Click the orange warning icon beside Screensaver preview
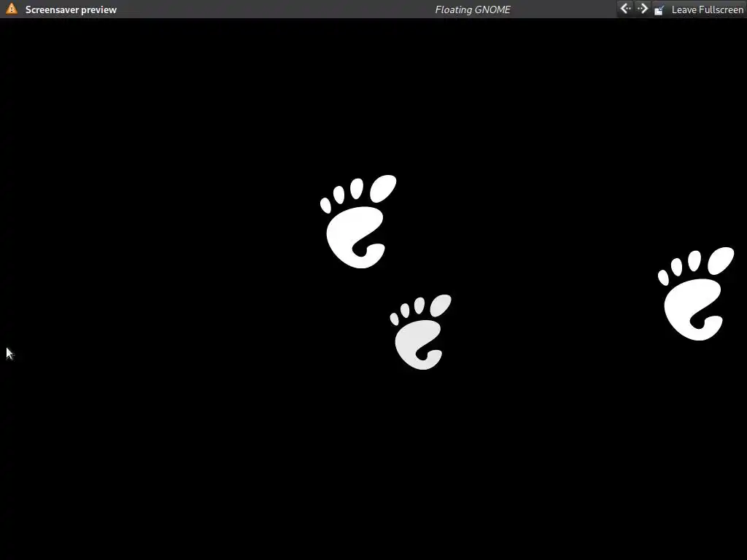This screenshot has height=560, width=747. coord(12,9)
